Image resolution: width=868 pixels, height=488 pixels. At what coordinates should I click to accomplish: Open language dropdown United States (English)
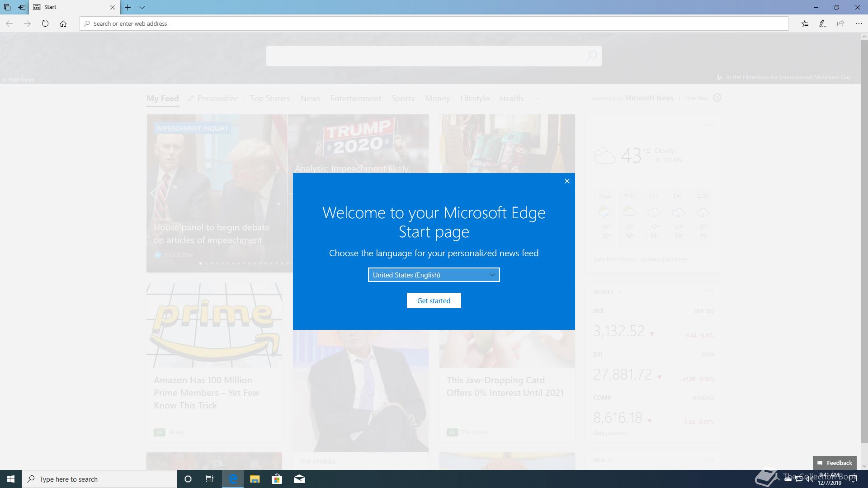pos(434,275)
